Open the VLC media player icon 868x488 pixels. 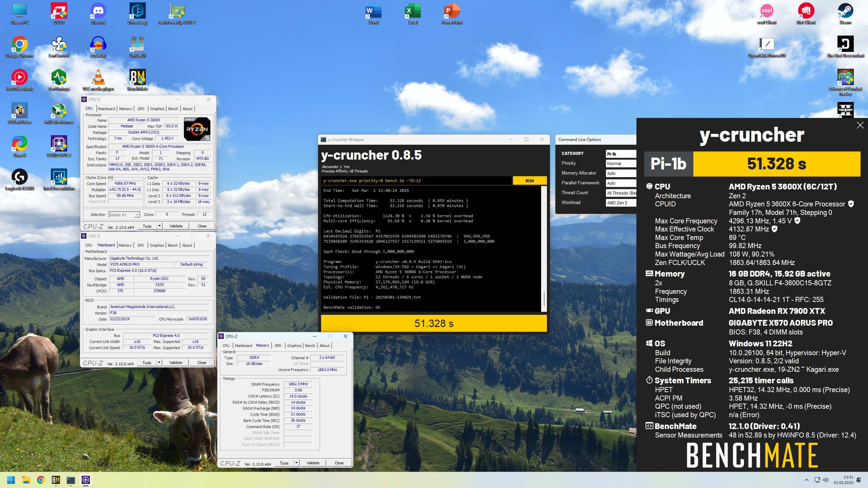[x=98, y=80]
